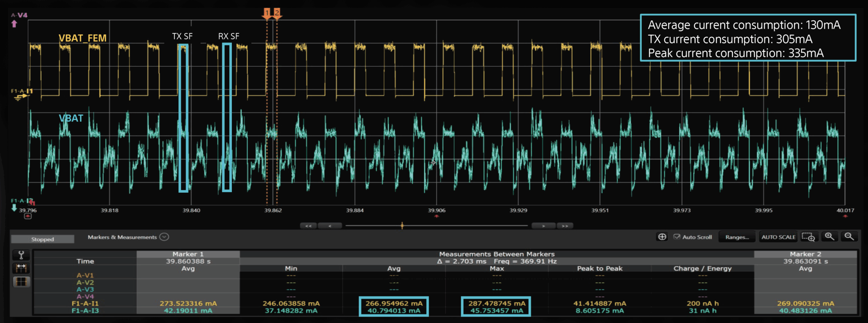Click the zoom out magnifier icon

pos(849,236)
